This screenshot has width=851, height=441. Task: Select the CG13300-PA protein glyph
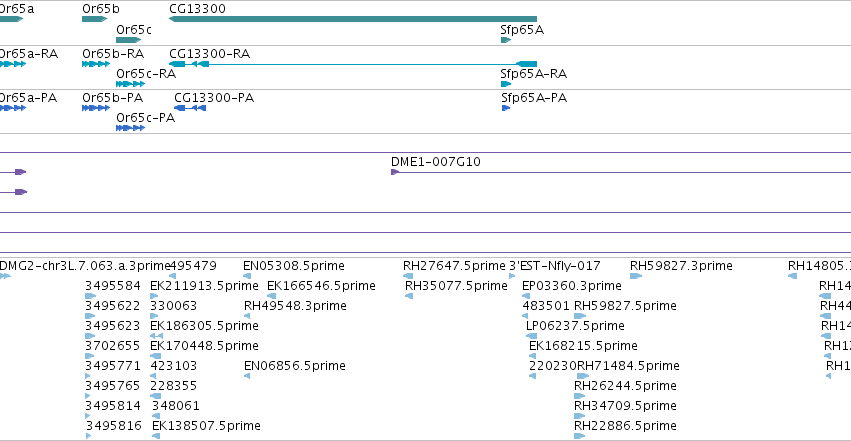(190, 108)
